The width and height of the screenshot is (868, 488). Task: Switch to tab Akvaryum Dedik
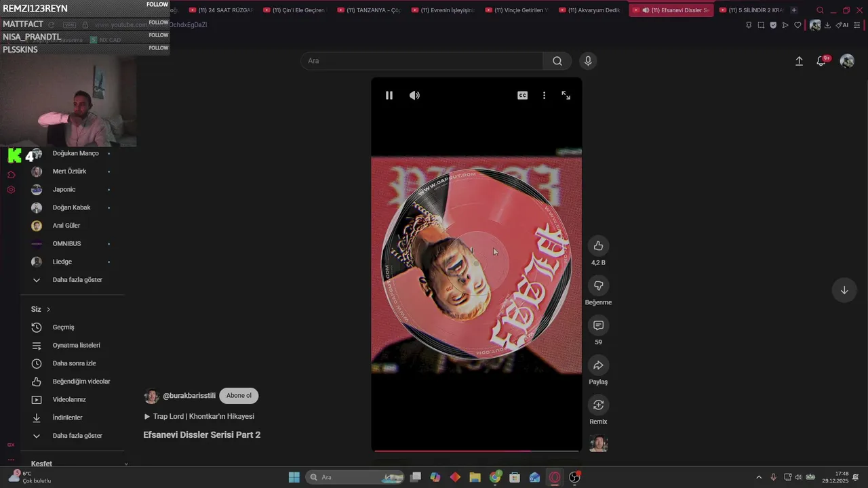(x=591, y=10)
